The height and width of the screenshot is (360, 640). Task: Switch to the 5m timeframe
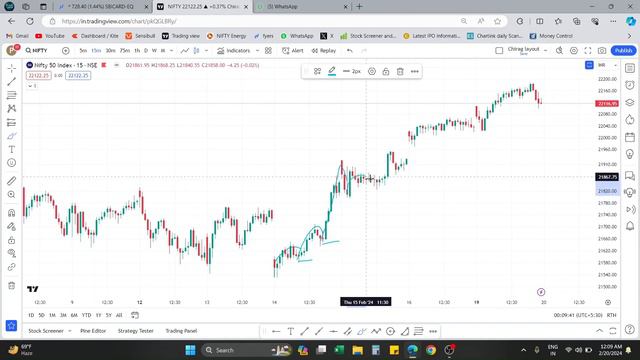tap(83, 51)
